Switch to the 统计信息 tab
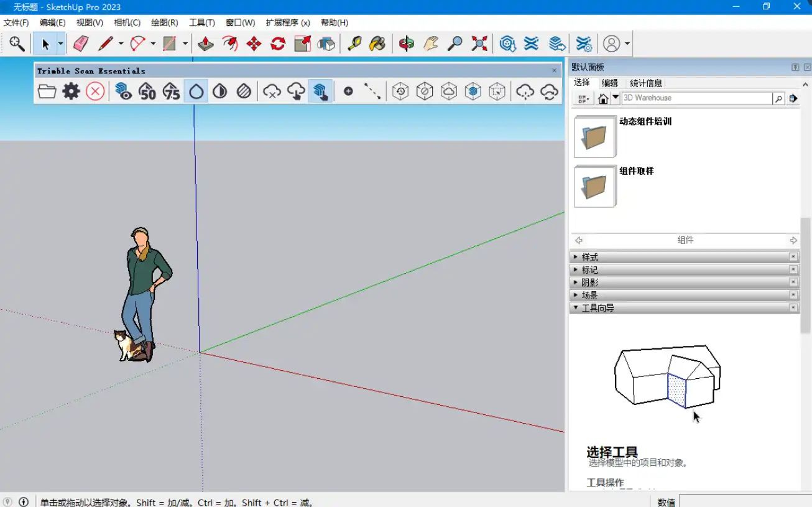Screen dimensions: 812x507 [646, 83]
